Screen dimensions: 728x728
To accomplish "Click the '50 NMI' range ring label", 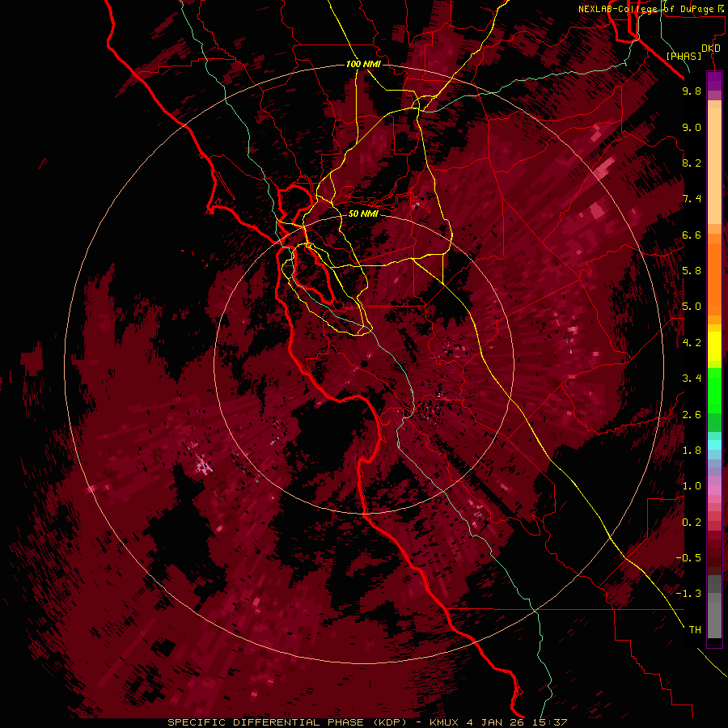I will 363,214.
